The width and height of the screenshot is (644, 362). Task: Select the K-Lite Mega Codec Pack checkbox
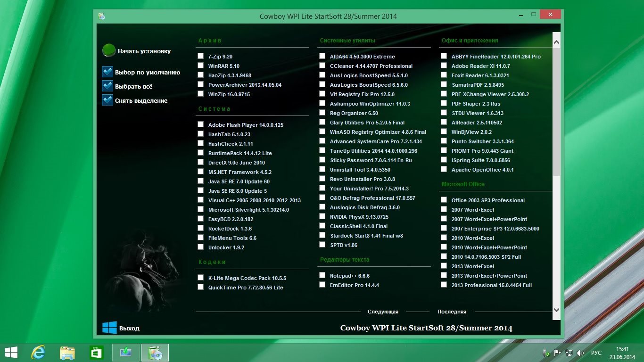[x=201, y=278]
